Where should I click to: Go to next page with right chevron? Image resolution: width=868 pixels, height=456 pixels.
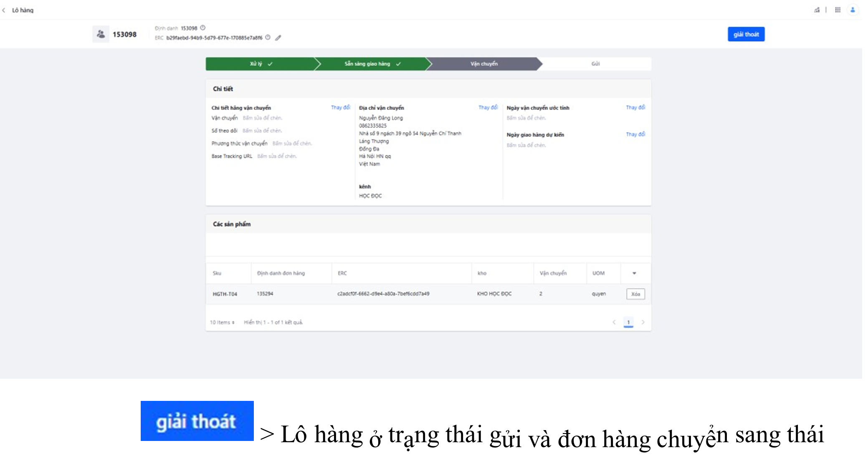tap(643, 322)
